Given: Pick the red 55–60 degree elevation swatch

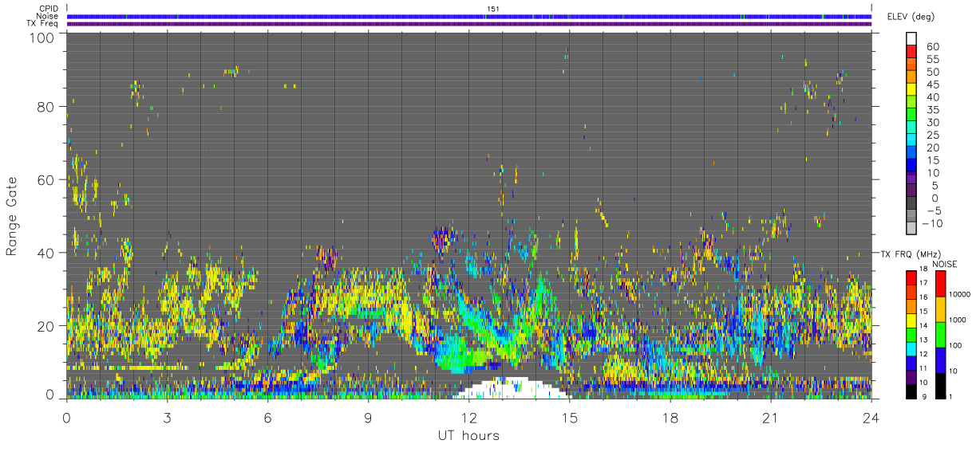Looking at the screenshot, I should pos(911,50).
